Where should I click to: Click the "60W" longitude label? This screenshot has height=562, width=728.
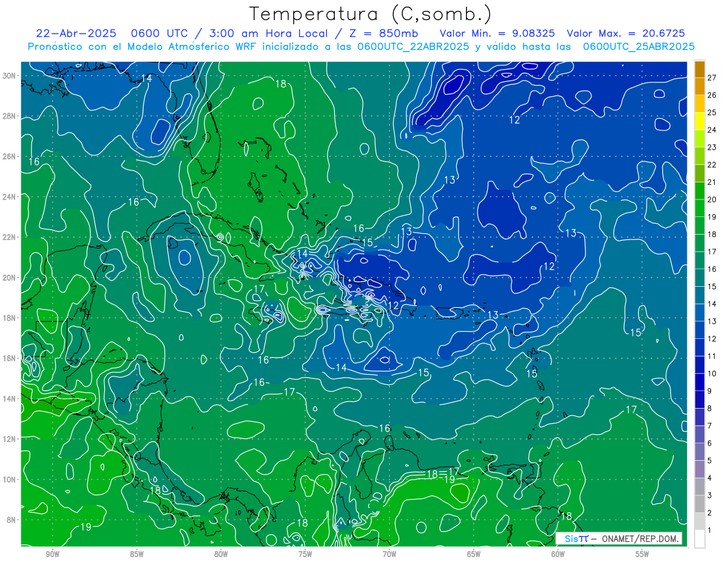tap(558, 554)
